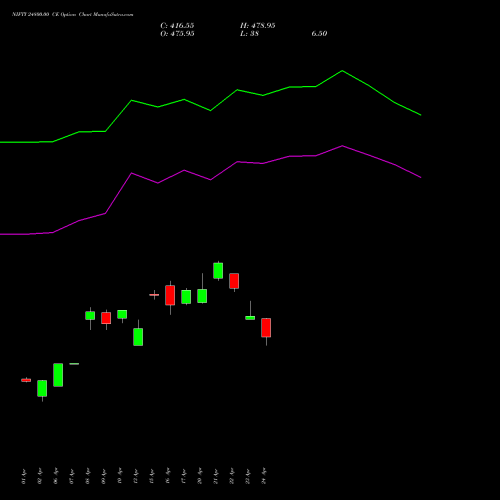Click the open value 'O: 475.95'
The width and height of the screenshot is (500, 500).
177,34
